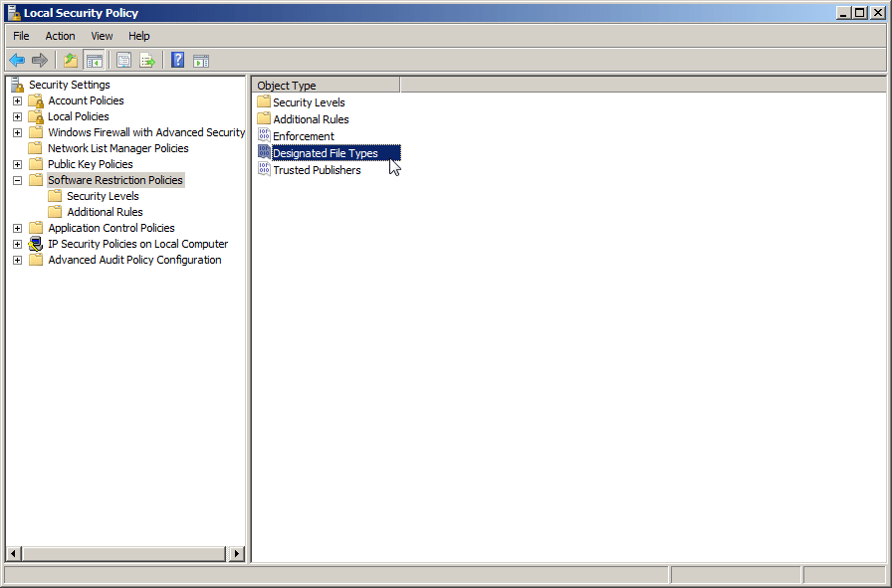Image resolution: width=892 pixels, height=588 pixels.
Task: Select Public Key Policies label in tree
Action: (x=91, y=164)
